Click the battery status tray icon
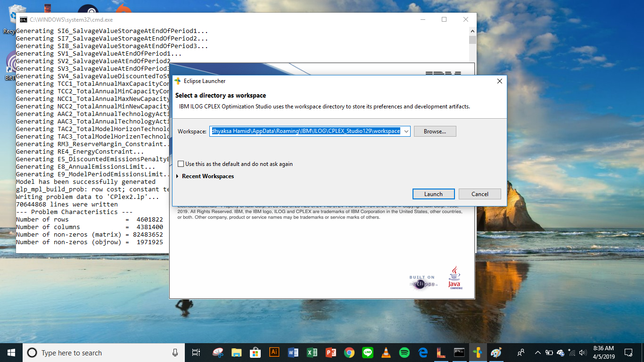The height and width of the screenshot is (362, 644). tap(549, 353)
